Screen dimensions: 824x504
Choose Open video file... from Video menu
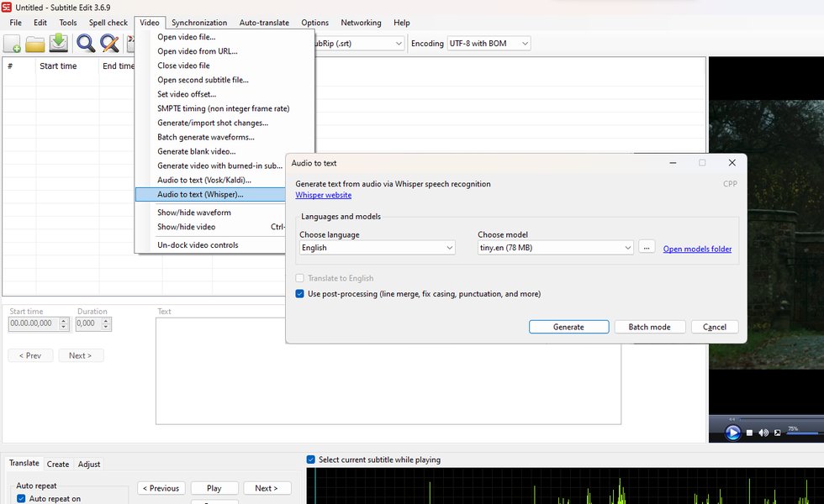[224, 37]
